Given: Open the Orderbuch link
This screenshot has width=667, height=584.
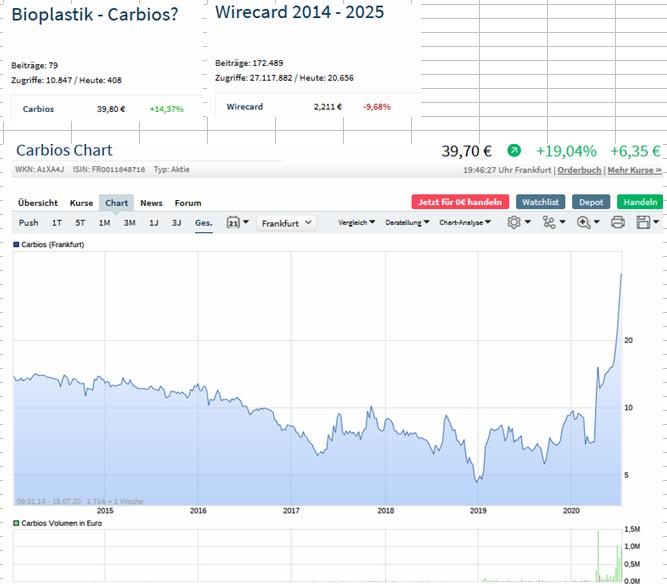Looking at the screenshot, I should (x=579, y=170).
